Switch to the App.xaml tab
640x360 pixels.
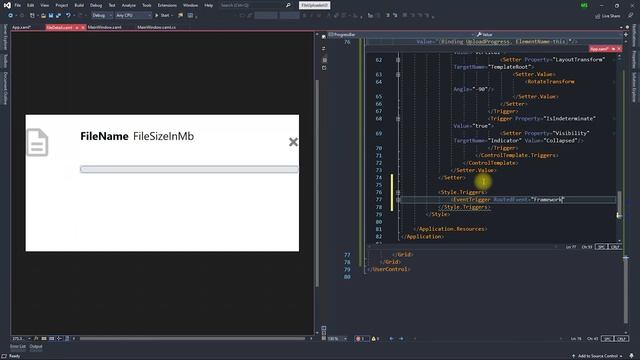(x=21, y=27)
